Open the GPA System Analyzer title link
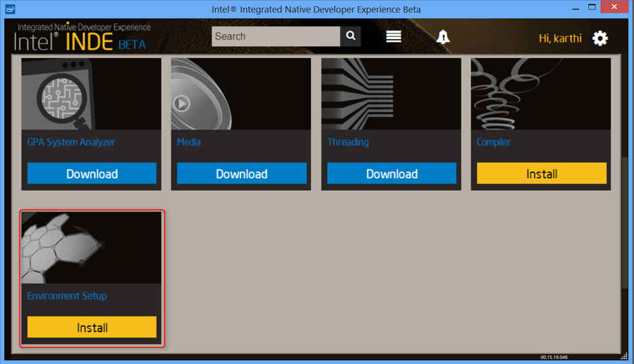 pyautogui.click(x=71, y=142)
